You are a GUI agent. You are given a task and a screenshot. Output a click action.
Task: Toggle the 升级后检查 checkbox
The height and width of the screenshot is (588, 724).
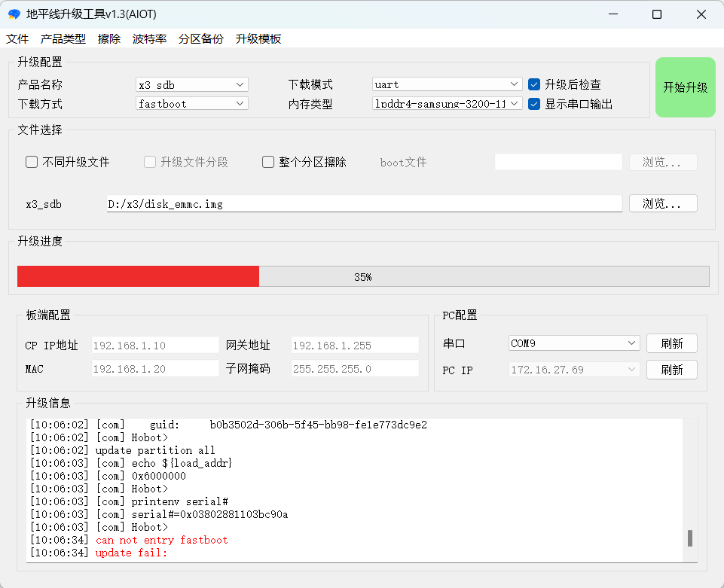(x=534, y=84)
